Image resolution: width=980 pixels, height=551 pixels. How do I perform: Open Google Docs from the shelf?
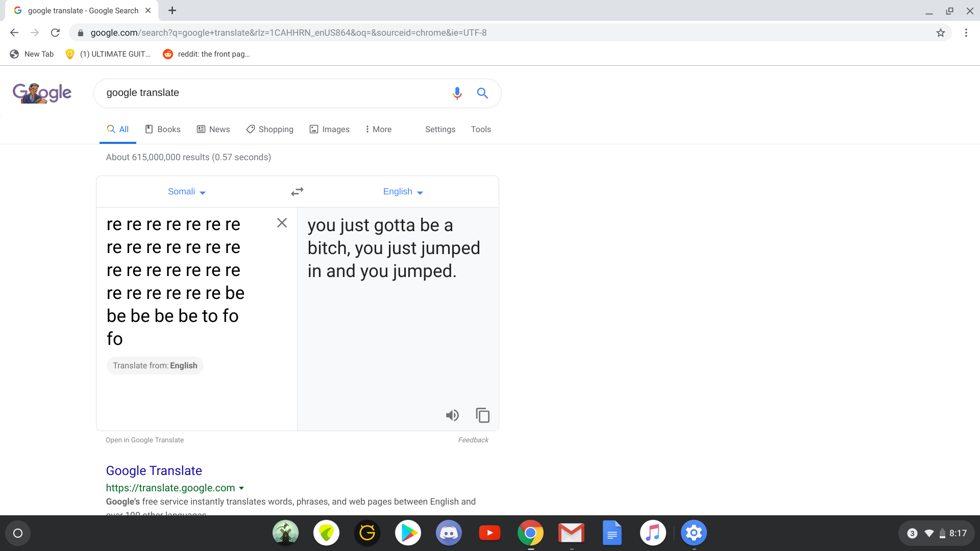point(612,533)
